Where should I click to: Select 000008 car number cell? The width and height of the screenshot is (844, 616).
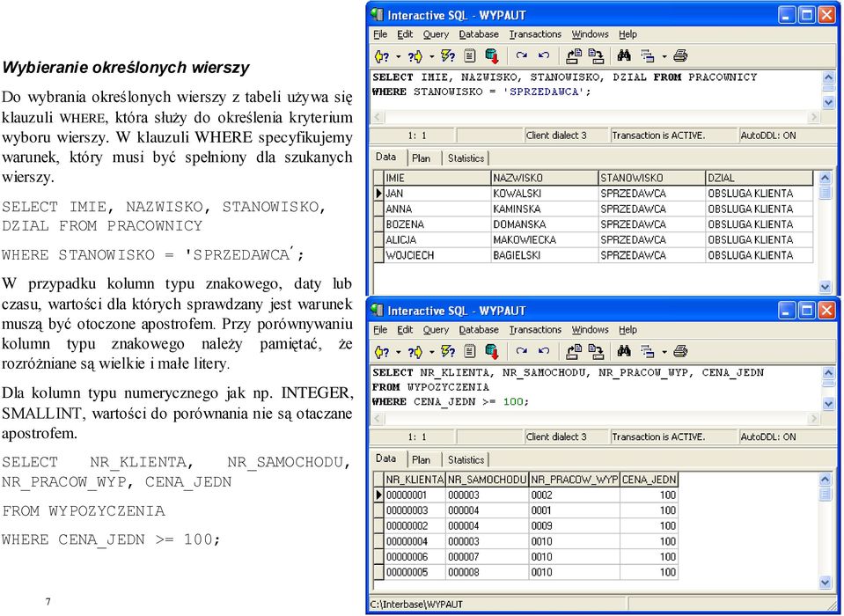[488, 572]
